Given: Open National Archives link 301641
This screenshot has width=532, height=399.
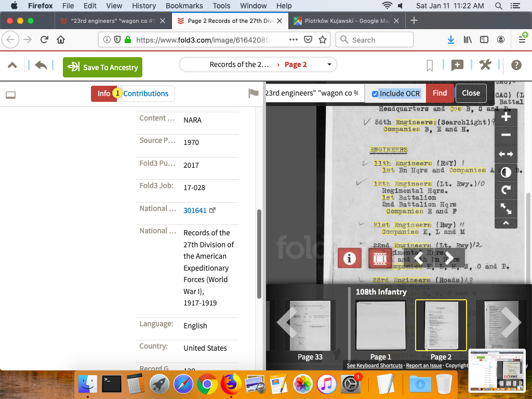Looking at the screenshot, I should [x=195, y=210].
